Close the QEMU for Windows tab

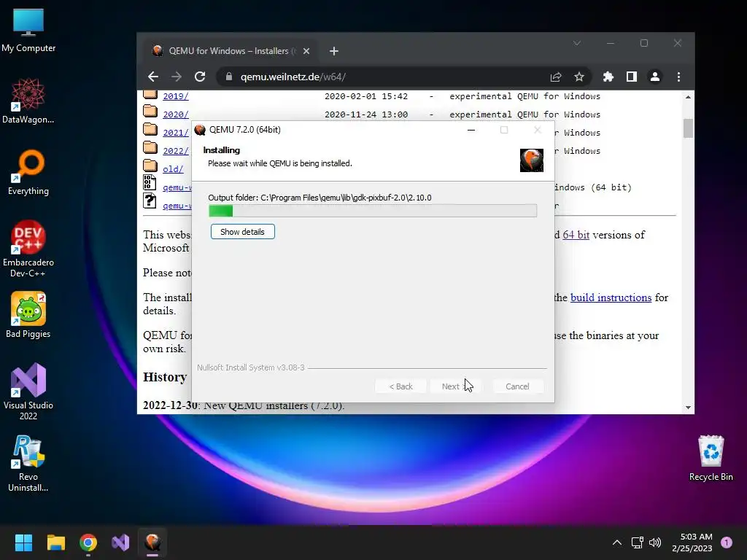coord(306,51)
